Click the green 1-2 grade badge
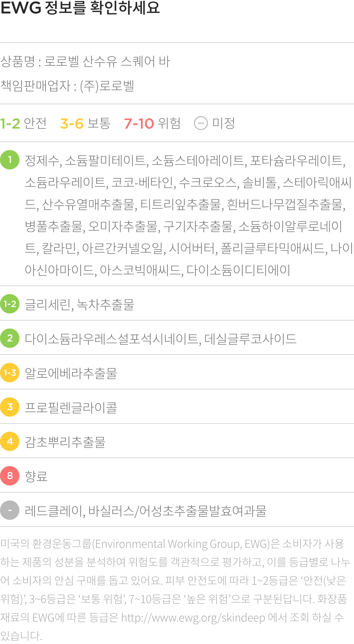Image resolution: width=354 pixels, height=644 pixels. (x=10, y=304)
